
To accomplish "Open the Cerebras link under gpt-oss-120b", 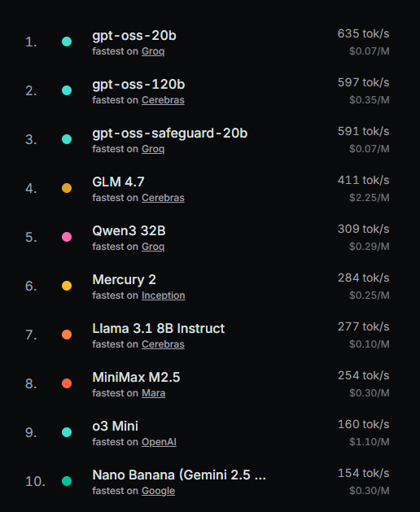I will pyautogui.click(x=163, y=100).
